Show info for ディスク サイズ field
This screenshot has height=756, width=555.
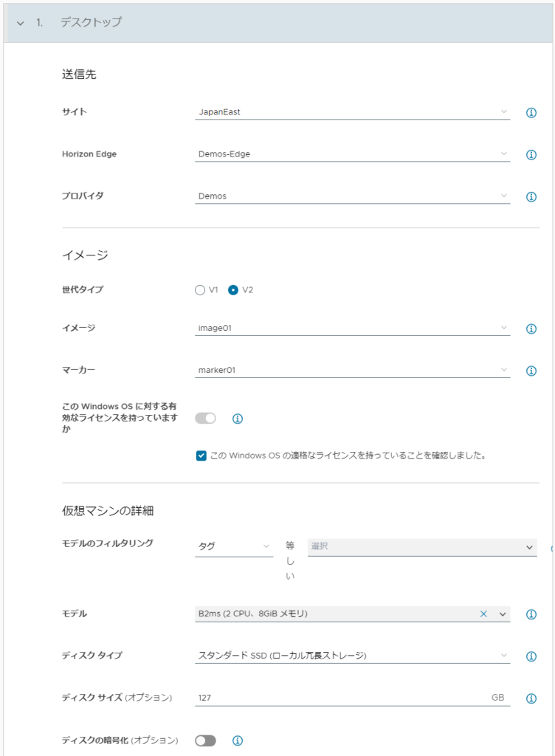(x=531, y=698)
